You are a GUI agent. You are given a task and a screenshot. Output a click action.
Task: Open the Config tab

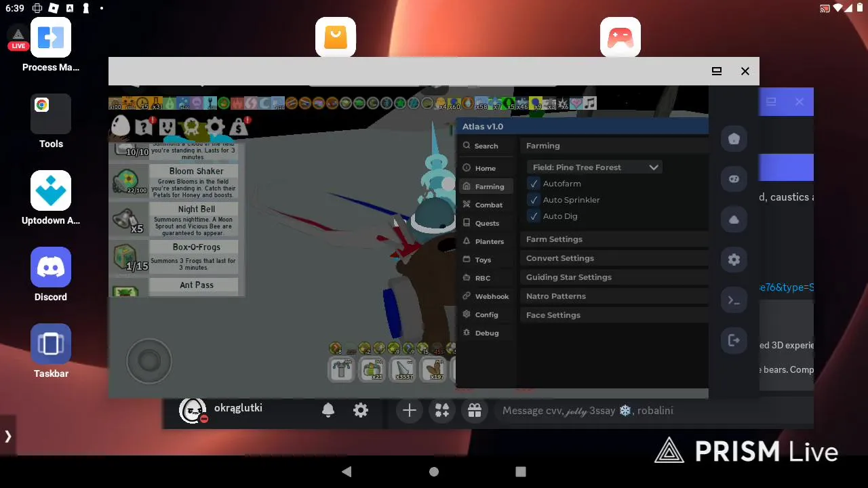coord(487,314)
